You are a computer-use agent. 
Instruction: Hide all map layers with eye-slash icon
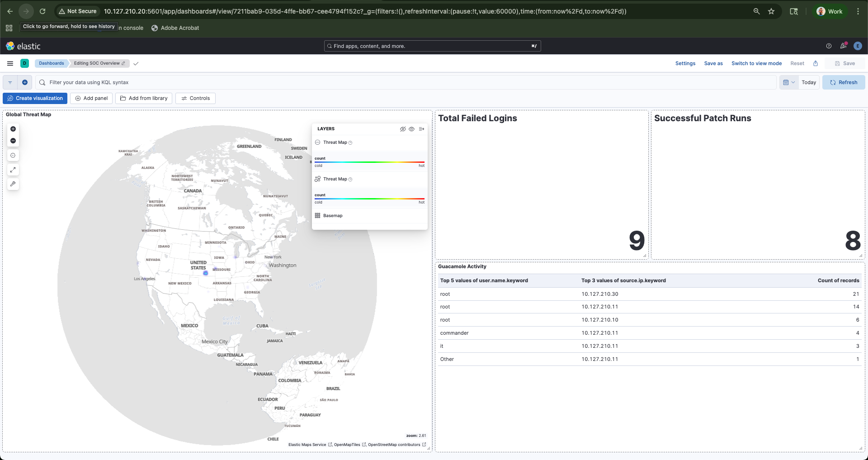[403, 129]
